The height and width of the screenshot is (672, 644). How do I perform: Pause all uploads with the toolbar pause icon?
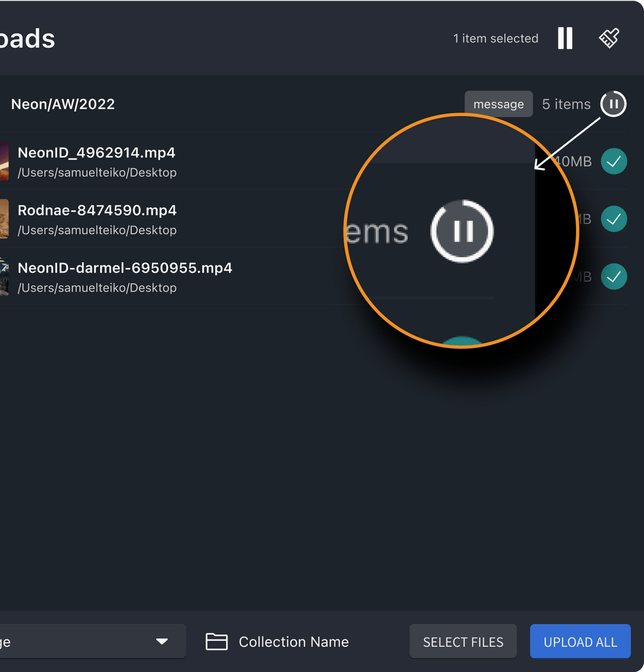[x=565, y=38]
